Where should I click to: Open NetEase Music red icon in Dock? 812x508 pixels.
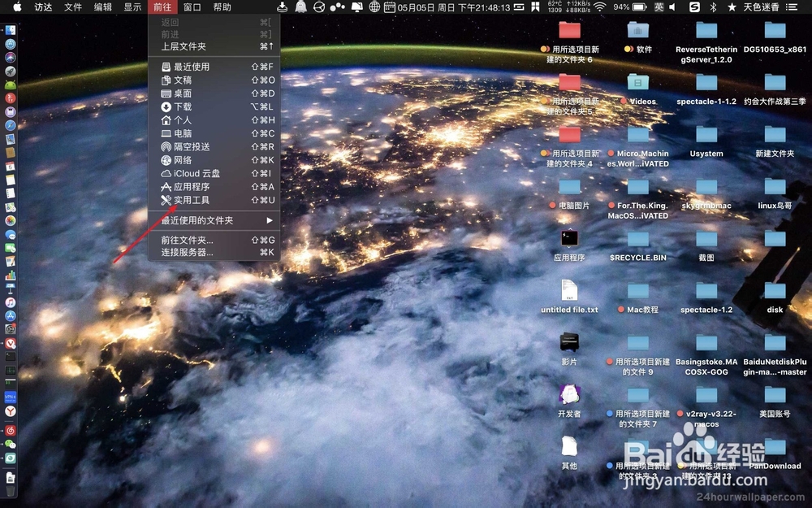[x=11, y=431]
